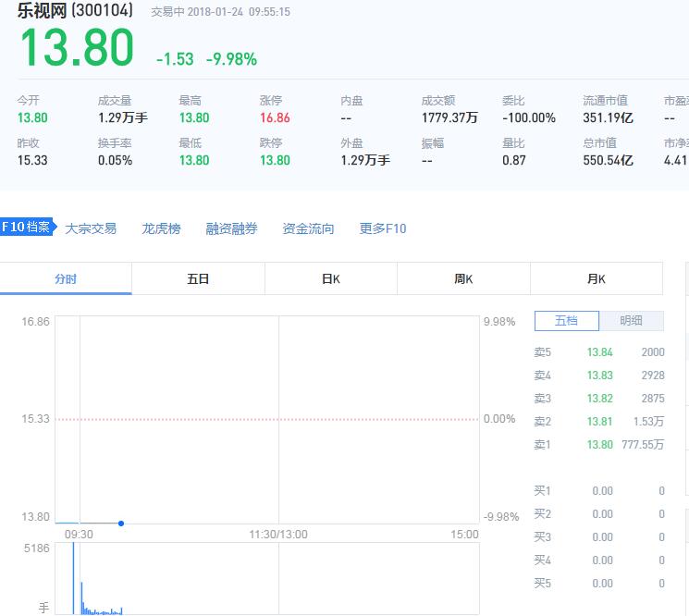Open the 龙虎榜 link
689x616 pixels.
point(161,228)
